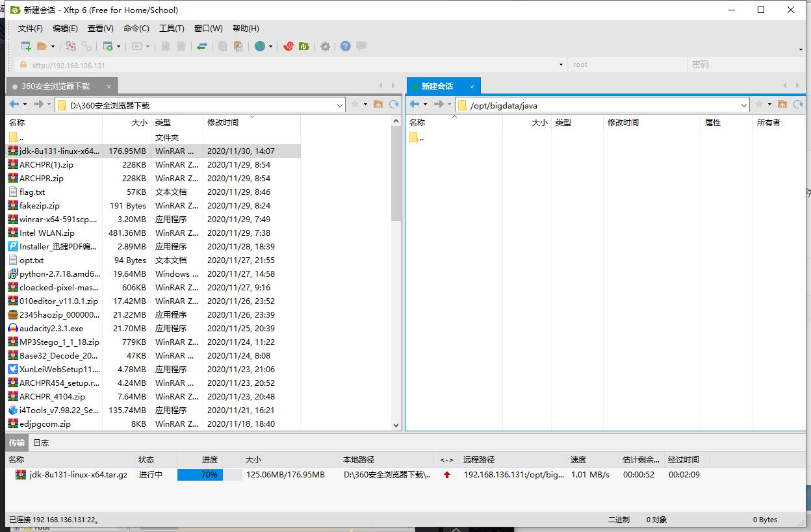Click the 70% transfer progress bar
Image resolution: width=811 pixels, height=532 pixels.
pos(209,475)
